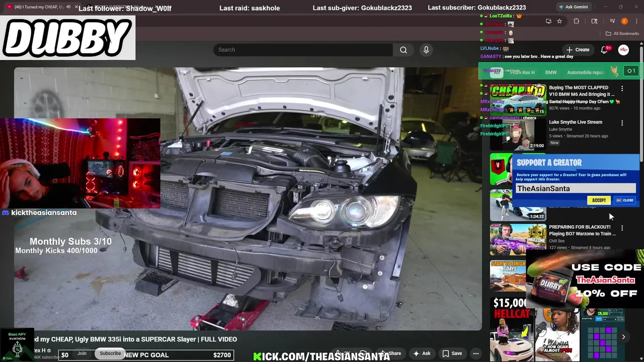
Task: Open the Warzone stream thumbnail
Action: pyautogui.click(x=518, y=239)
